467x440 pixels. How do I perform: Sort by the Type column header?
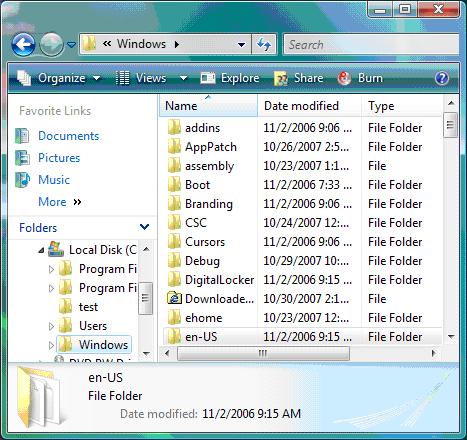tap(402, 106)
